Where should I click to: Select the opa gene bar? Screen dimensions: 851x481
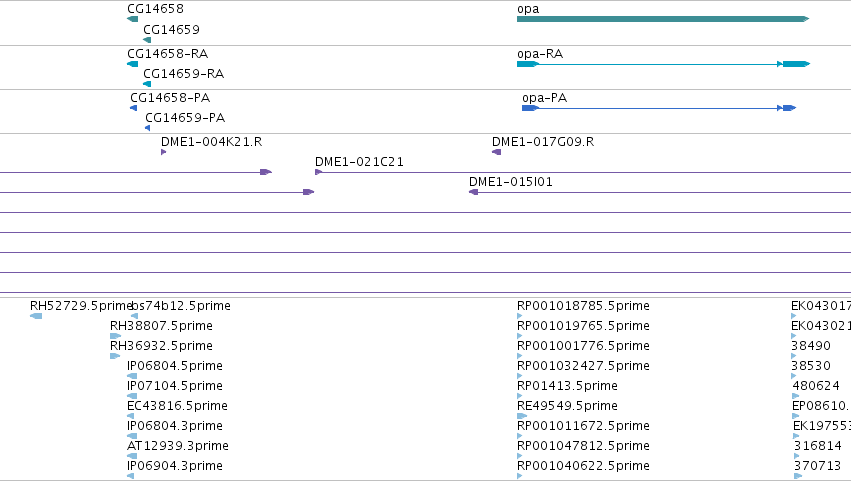(663, 19)
